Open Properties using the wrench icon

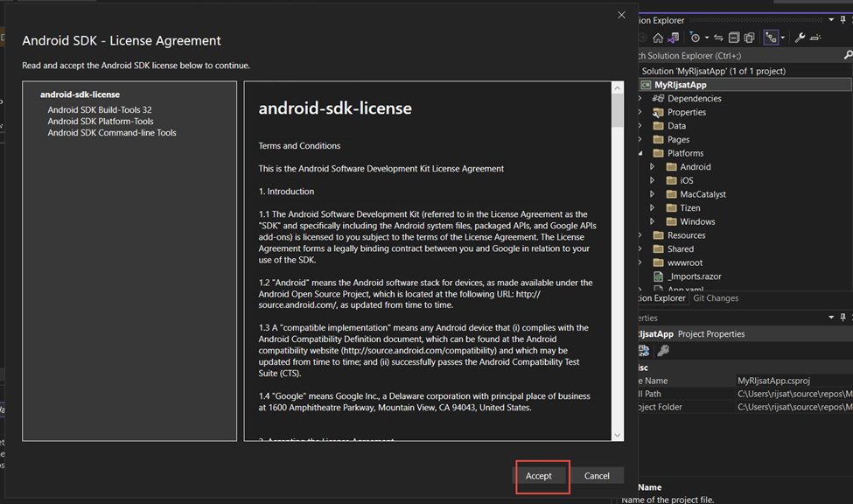click(801, 37)
